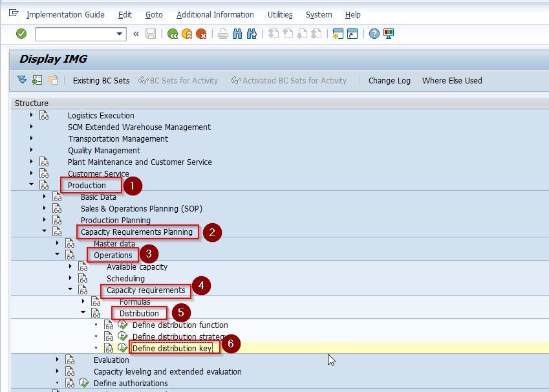Select the Formulas row
Screen dimensions: 549x392
[x=135, y=302]
